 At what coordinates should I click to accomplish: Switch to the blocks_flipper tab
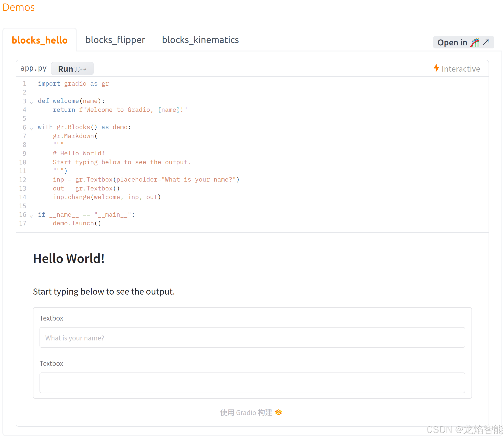pos(115,40)
